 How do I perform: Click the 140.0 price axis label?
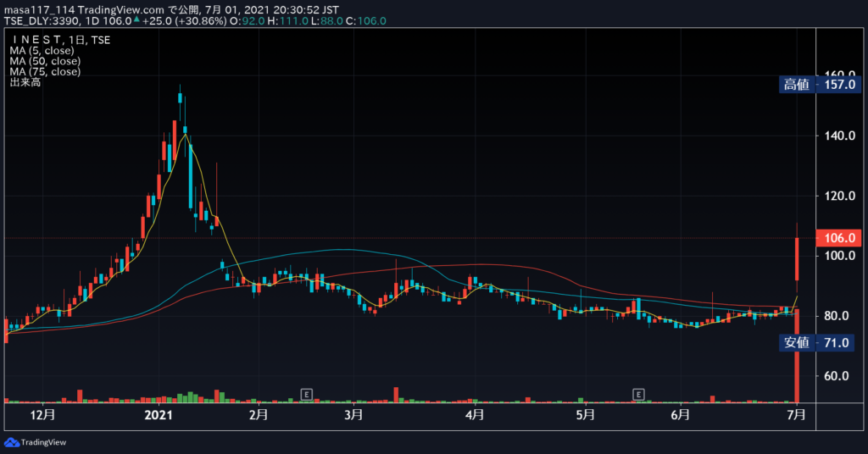coord(840,136)
